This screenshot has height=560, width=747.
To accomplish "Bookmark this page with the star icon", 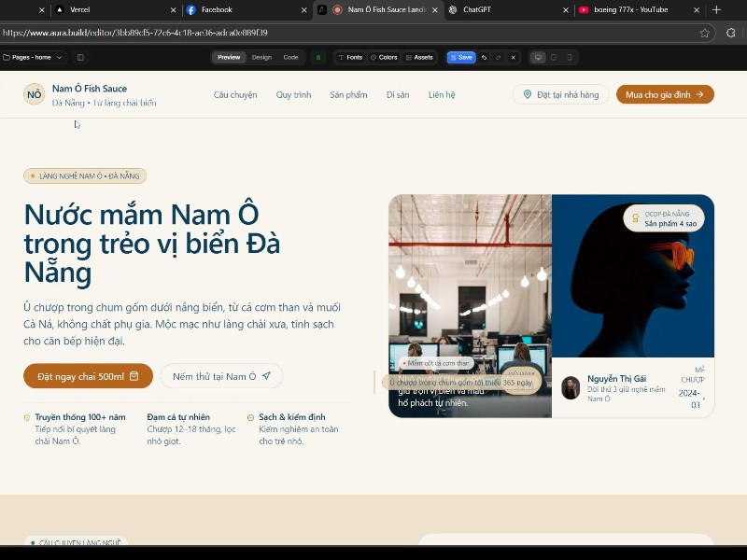I will (705, 32).
